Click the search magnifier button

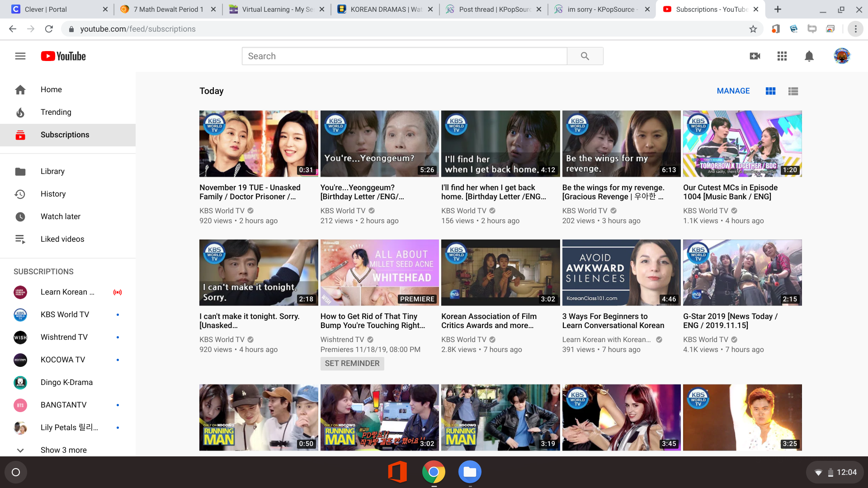(585, 56)
